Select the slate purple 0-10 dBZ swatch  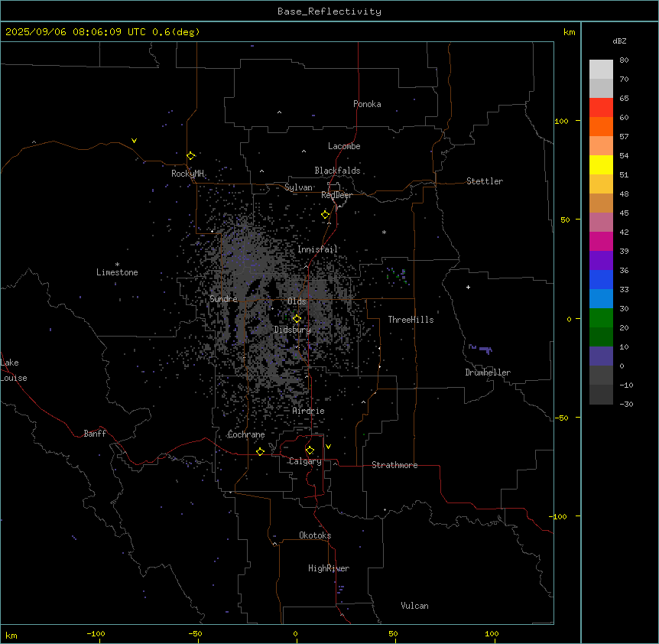(601, 356)
